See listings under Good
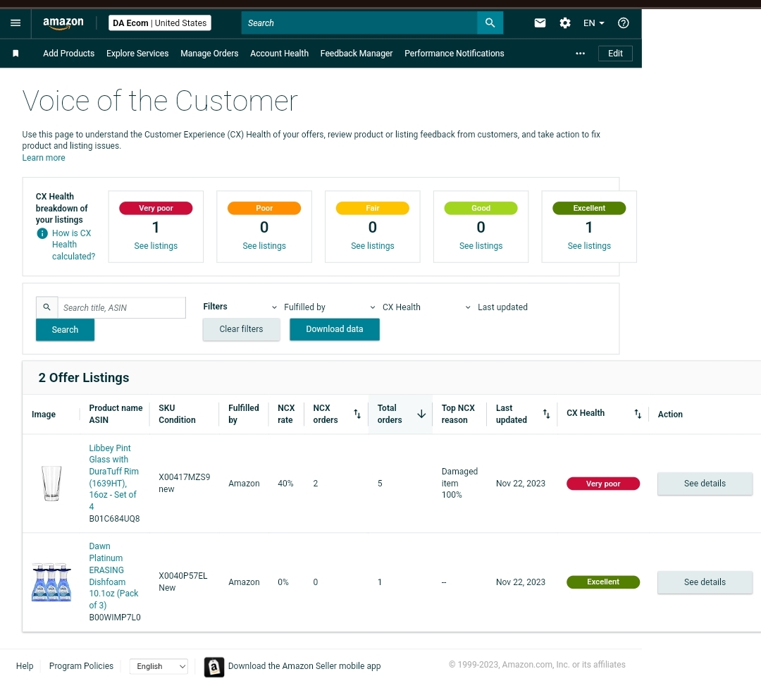This screenshot has height=700, width=761. pyautogui.click(x=481, y=246)
